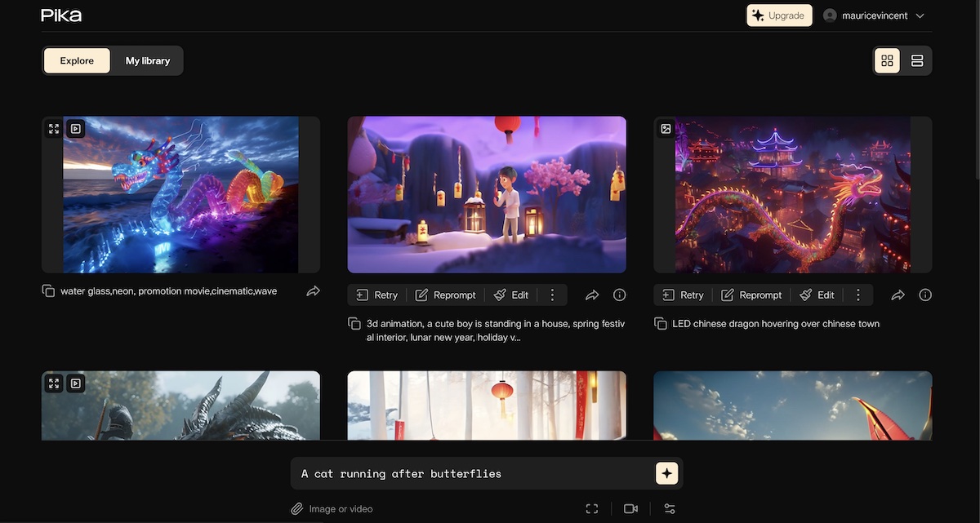The height and width of the screenshot is (523, 980).
Task: Select the list view layout
Action: click(x=917, y=60)
